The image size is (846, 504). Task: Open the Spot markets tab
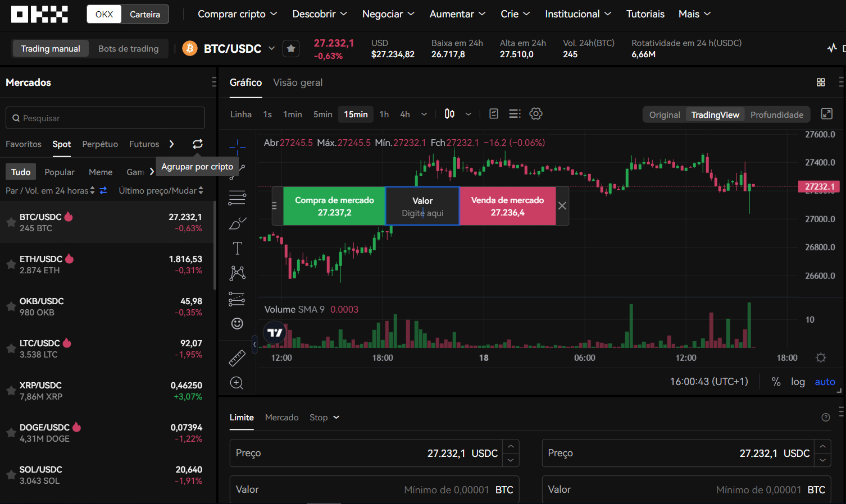tap(62, 144)
